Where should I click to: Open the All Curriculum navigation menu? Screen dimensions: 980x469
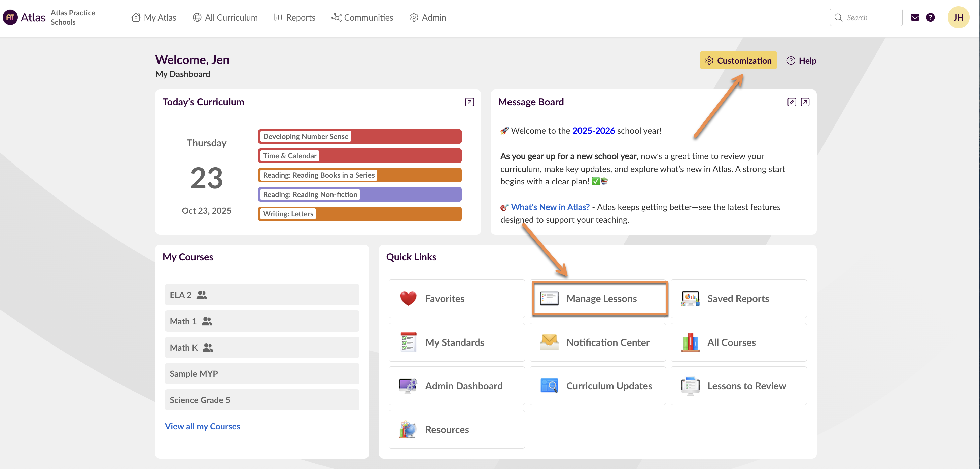(225, 17)
